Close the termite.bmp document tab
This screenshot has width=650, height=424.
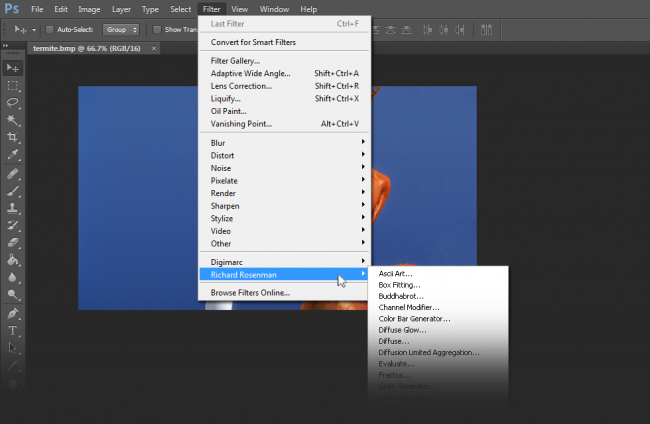154,48
